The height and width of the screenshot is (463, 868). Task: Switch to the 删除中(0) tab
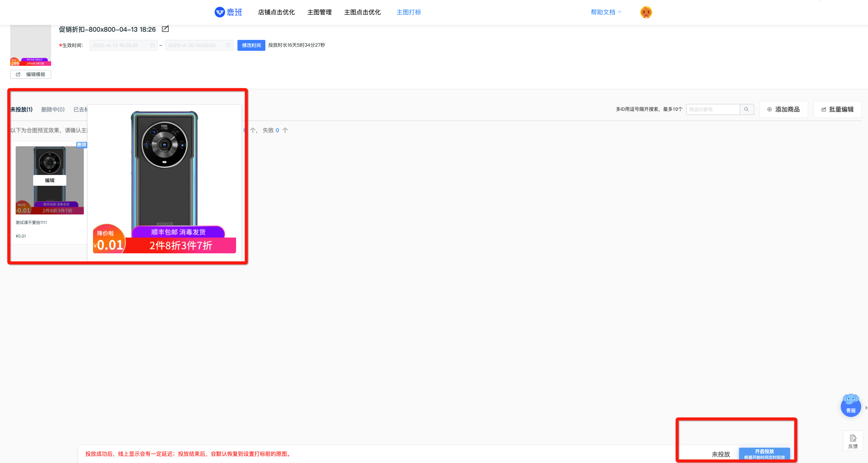click(53, 109)
